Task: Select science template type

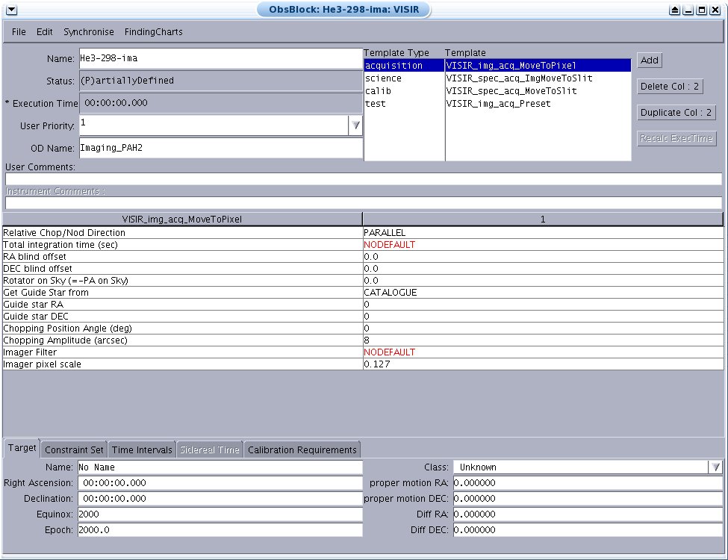Action: 404,78
